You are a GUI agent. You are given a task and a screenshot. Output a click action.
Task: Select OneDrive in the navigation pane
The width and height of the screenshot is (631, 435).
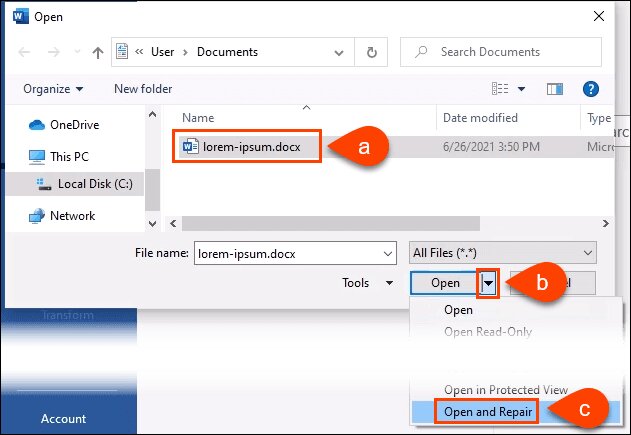pyautogui.click(x=74, y=125)
